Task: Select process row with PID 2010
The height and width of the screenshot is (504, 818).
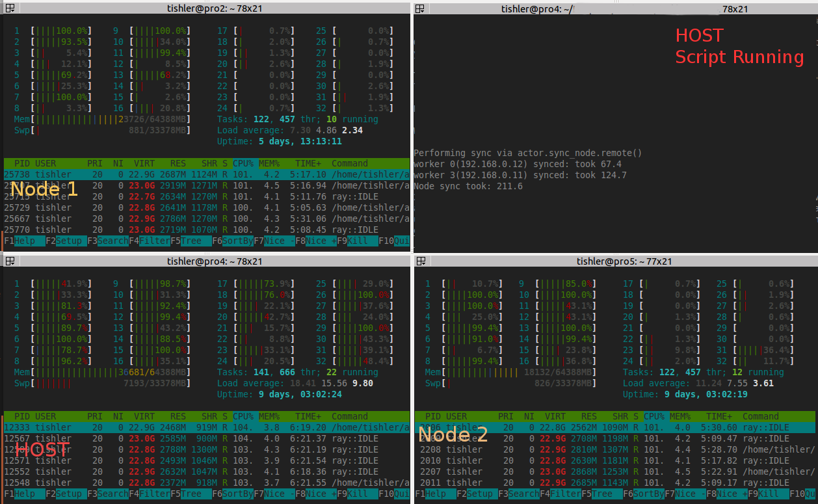Action: pyautogui.click(x=615, y=460)
